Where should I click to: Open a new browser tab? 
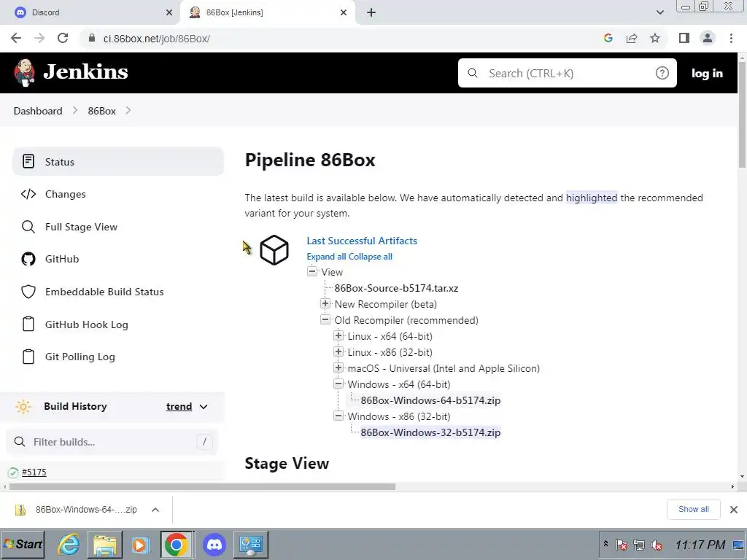pos(371,12)
